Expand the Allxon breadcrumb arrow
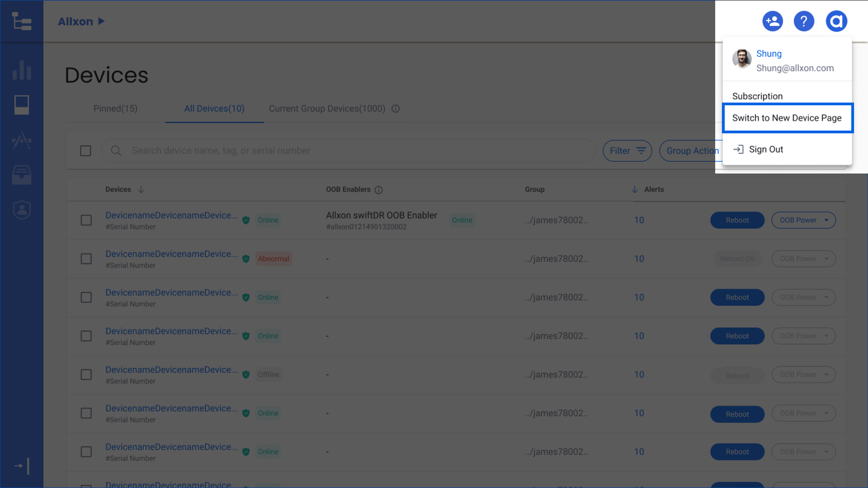868x488 pixels. click(101, 21)
